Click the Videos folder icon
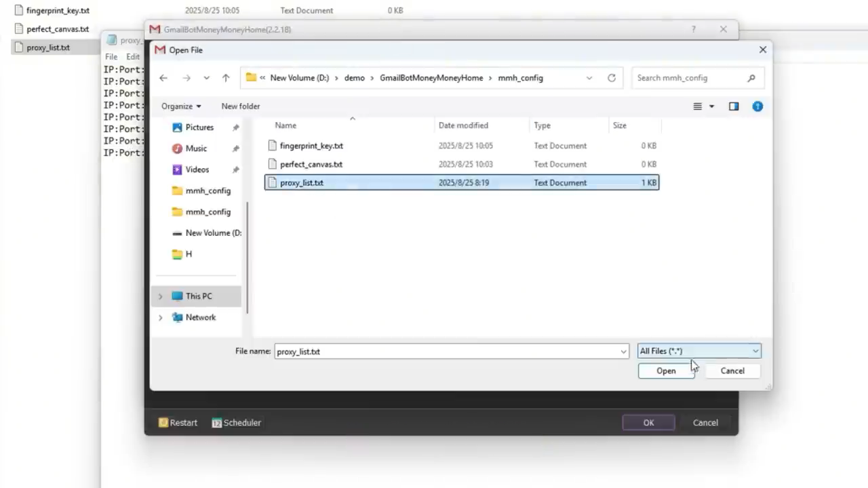Image resolution: width=868 pixels, height=488 pixels. click(177, 169)
